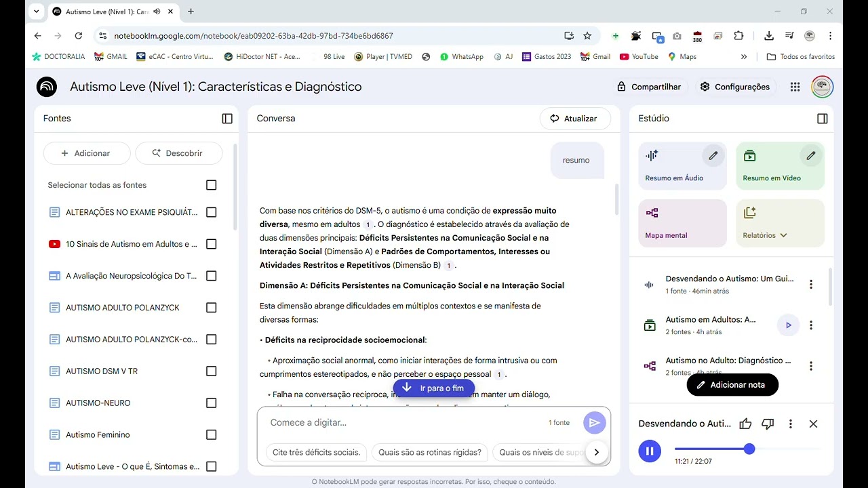Play the Autismo em Adultos video summary

[x=788, y=325]
